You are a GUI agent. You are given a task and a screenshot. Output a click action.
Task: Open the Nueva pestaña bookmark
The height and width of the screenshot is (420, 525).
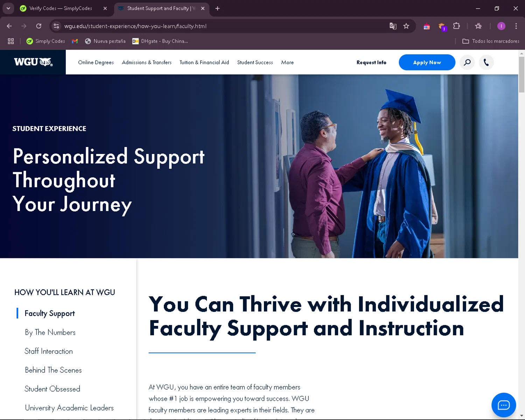[x=105, y=41]
